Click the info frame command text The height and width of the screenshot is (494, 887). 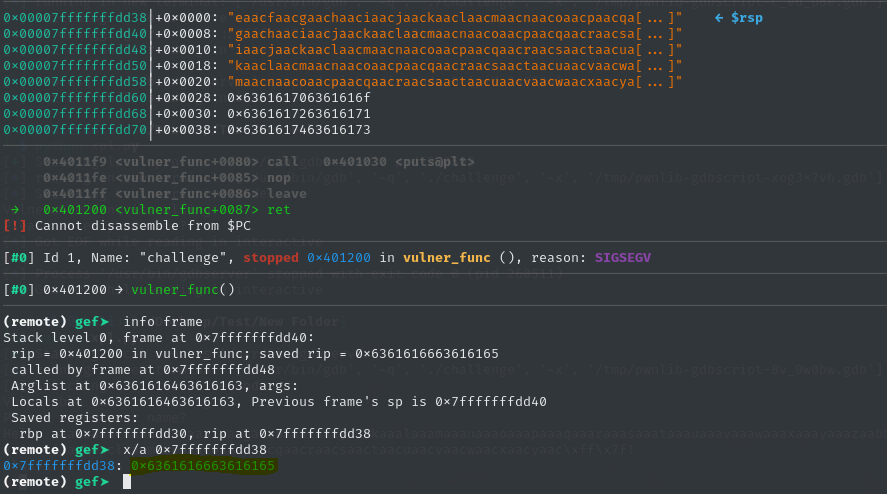163,322
